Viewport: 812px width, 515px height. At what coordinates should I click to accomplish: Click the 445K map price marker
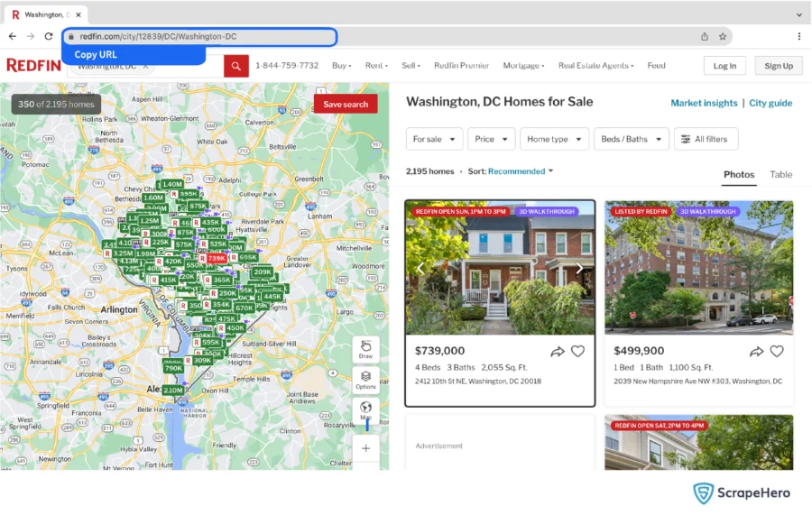[272, 297]
